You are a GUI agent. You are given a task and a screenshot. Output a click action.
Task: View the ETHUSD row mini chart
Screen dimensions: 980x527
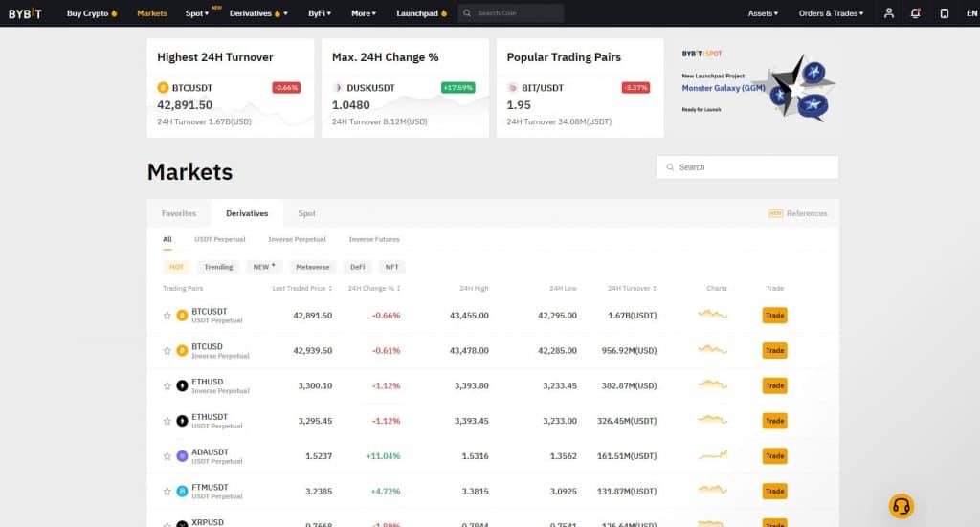tap(712, 384)
